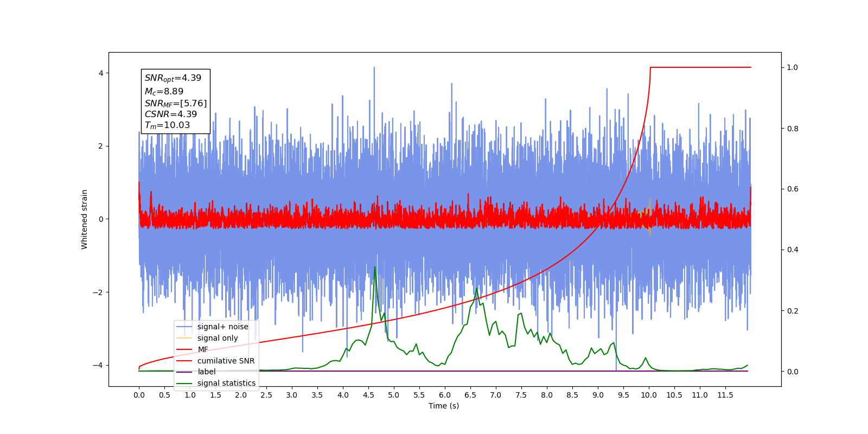This screenshot has height=434, width=868.
Task: Click the 6.5 time-axis tick label
Action: pyautogui.click(x=470, y=395)
